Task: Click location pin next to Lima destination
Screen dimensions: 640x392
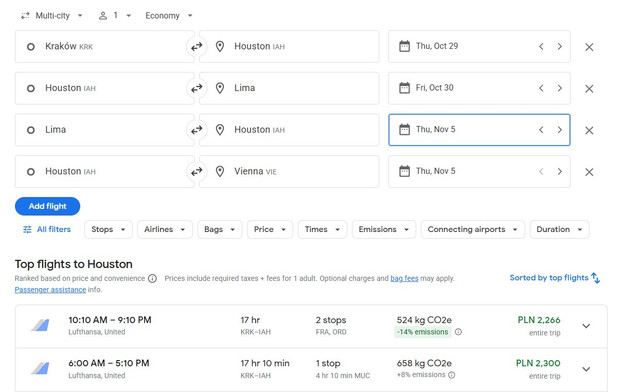Action: point(220,88)
